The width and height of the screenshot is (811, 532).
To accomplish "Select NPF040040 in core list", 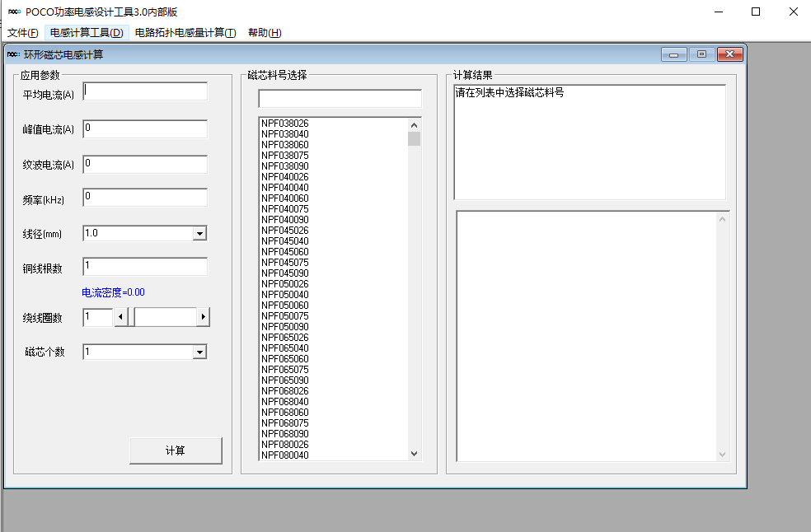I will pyautogui.click(x=334, y=187).
